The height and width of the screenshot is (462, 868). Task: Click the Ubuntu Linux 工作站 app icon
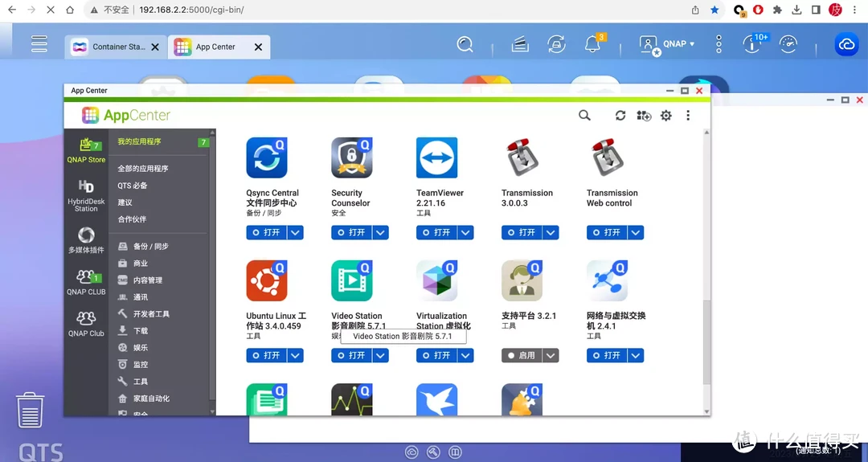click(x=267, y=280)
